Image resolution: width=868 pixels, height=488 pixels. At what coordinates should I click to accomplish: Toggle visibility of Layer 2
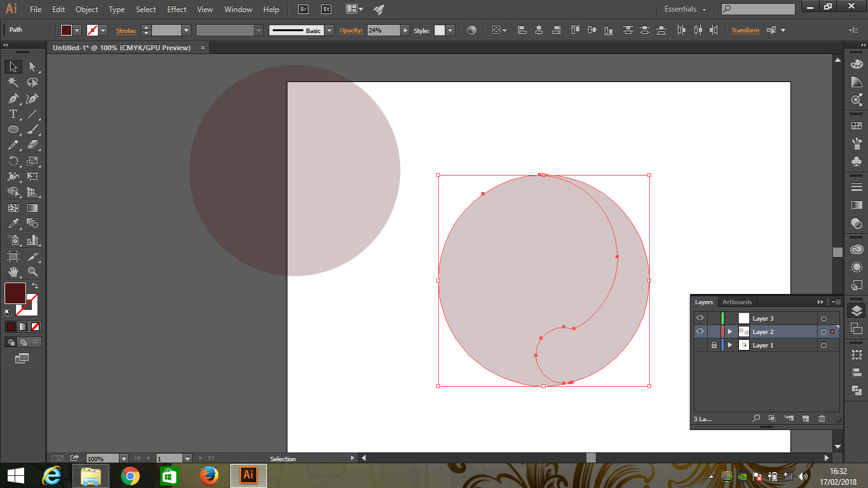700,331
